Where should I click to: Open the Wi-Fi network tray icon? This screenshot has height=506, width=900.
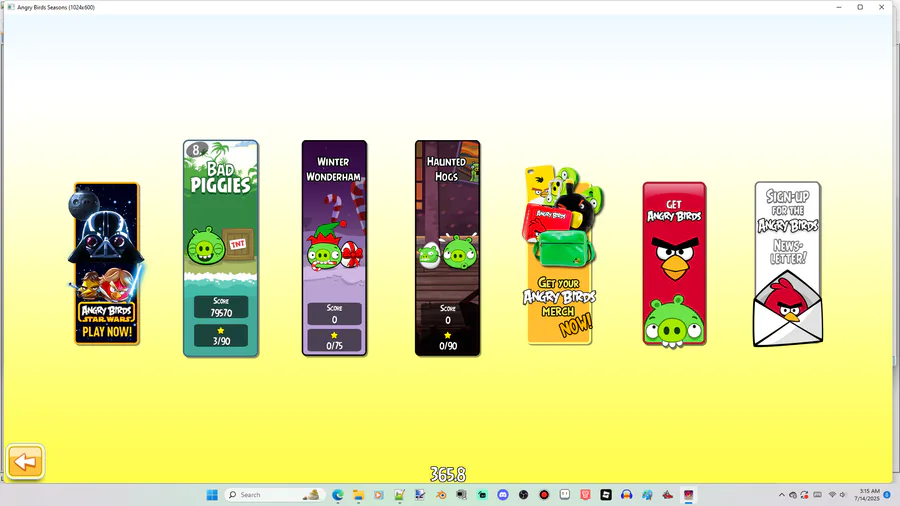tap(832, 495)
